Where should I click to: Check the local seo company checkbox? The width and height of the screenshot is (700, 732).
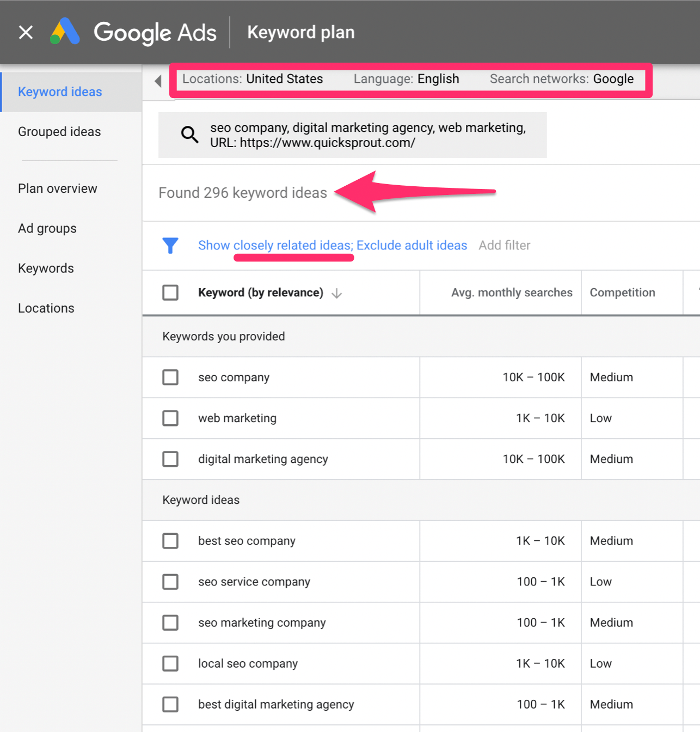click(170, 663)
